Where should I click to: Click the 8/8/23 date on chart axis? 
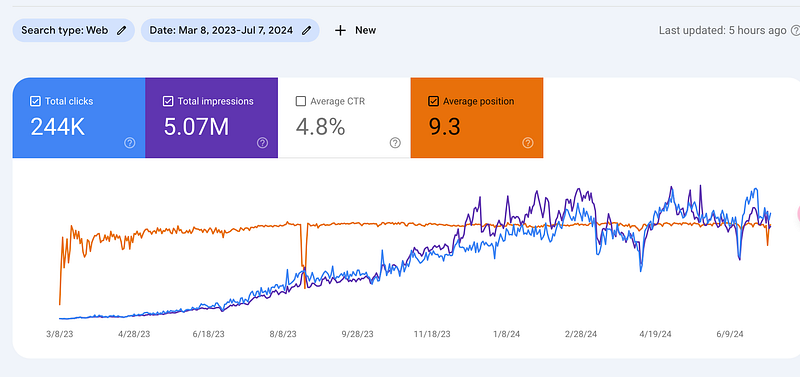[283, 335]
